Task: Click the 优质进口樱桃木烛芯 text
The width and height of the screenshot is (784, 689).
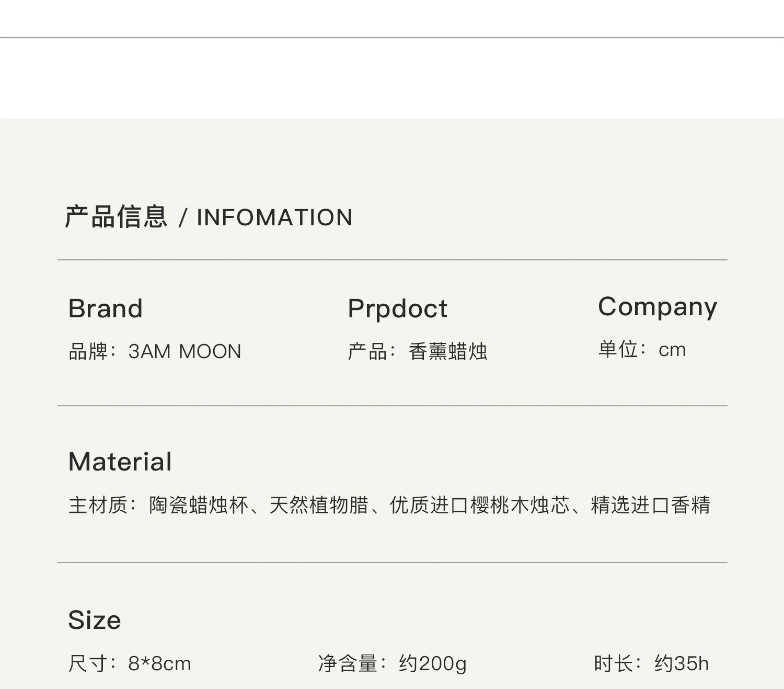Action: 479,505
